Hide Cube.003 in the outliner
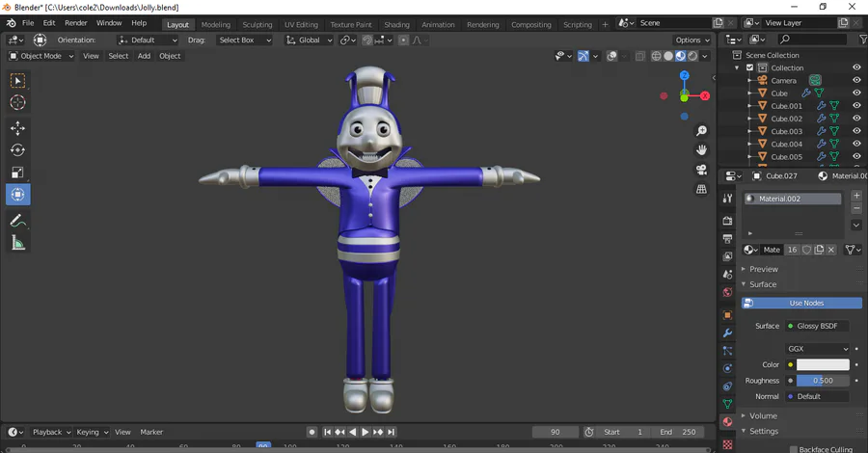Viewport: 868px width, 453px height. click(856, 131)
